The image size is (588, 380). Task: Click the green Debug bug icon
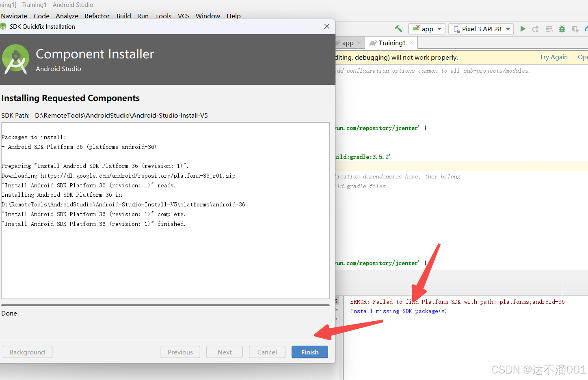tap(562, 29)
